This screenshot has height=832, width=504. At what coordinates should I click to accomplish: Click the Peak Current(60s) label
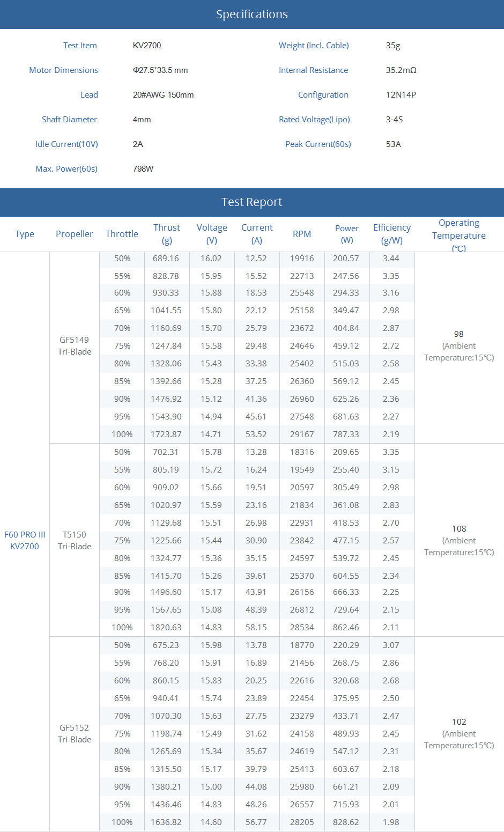[318, 144]
